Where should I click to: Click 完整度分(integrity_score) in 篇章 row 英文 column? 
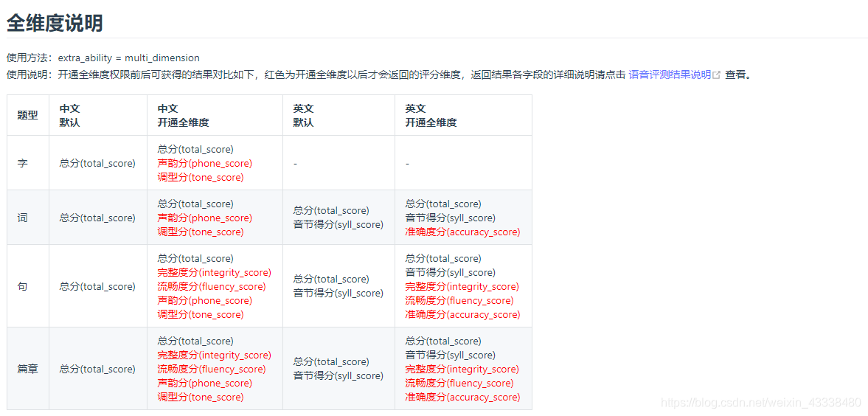coord(462,369)
